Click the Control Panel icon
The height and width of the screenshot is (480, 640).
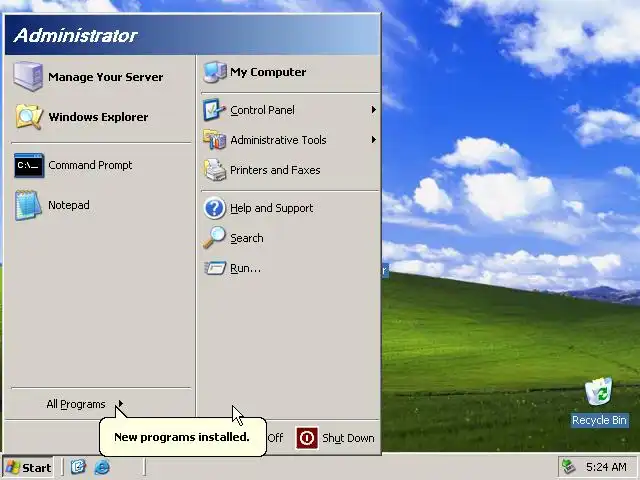click(214, 110)
